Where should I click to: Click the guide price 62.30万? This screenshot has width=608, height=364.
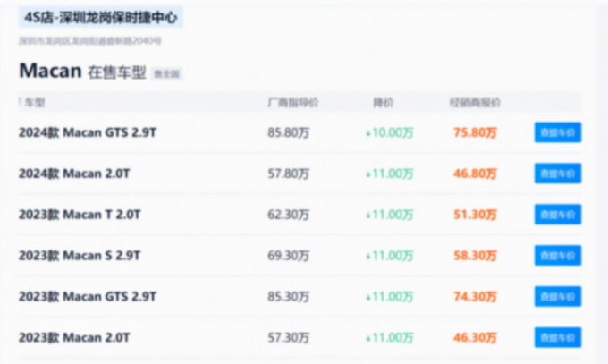click(289, 215)
